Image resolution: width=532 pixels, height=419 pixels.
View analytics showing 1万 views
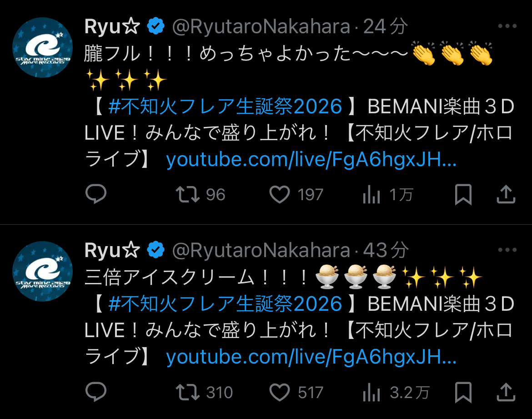click(371, 195)
